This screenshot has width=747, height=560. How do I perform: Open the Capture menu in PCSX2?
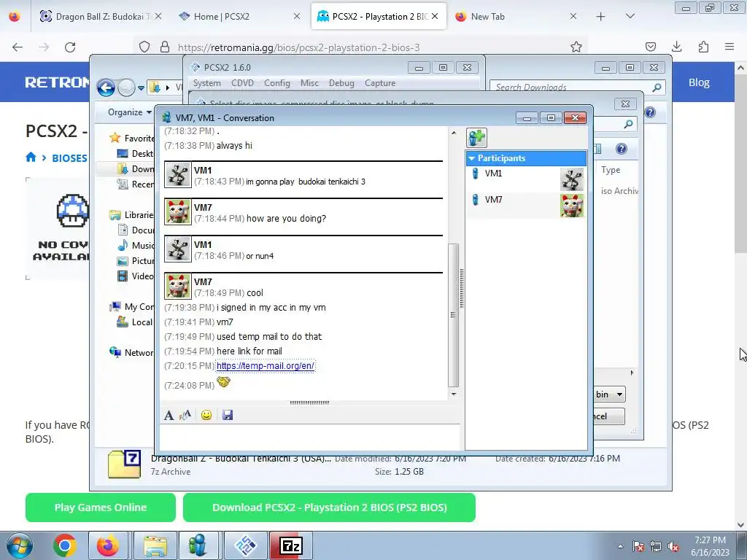point(380,83)
